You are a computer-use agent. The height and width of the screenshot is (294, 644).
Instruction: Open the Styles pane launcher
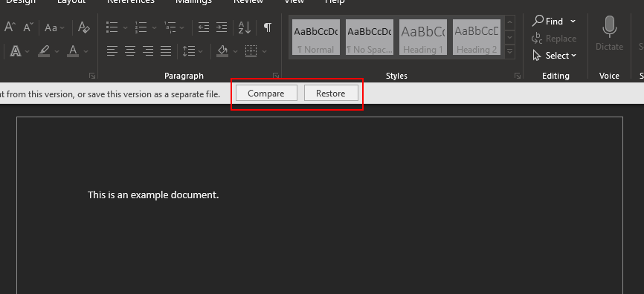tap(518, 76)
